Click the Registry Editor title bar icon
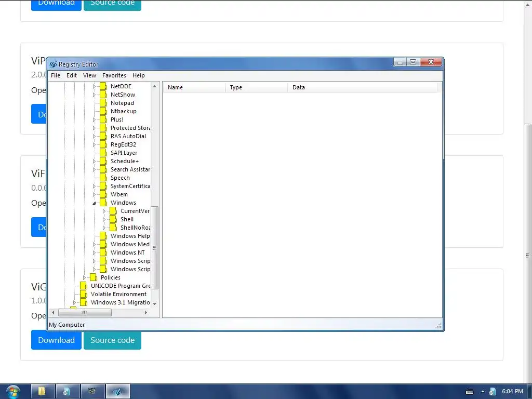 coord(53,64)
